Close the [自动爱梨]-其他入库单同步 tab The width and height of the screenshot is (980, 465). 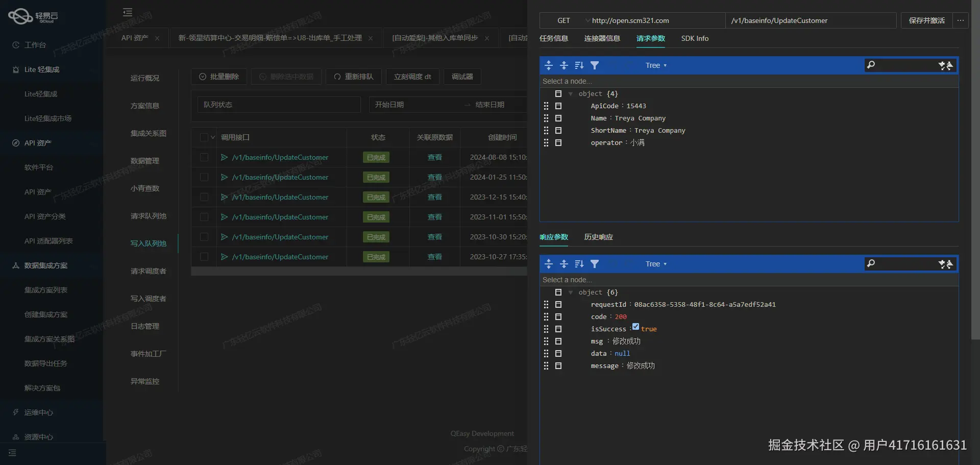(487, 38)
